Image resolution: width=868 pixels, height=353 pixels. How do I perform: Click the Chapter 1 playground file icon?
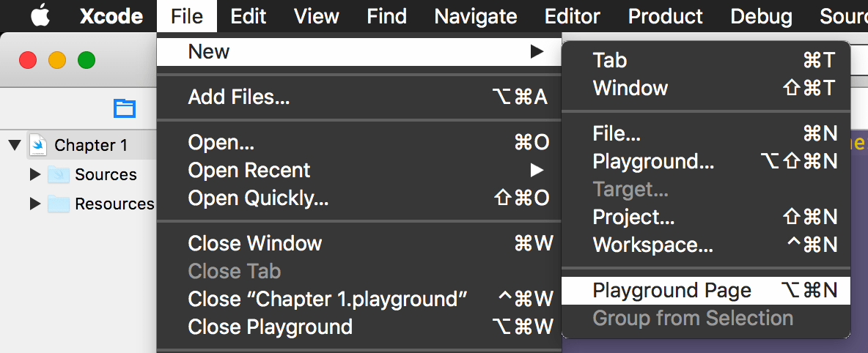(38, 145)
